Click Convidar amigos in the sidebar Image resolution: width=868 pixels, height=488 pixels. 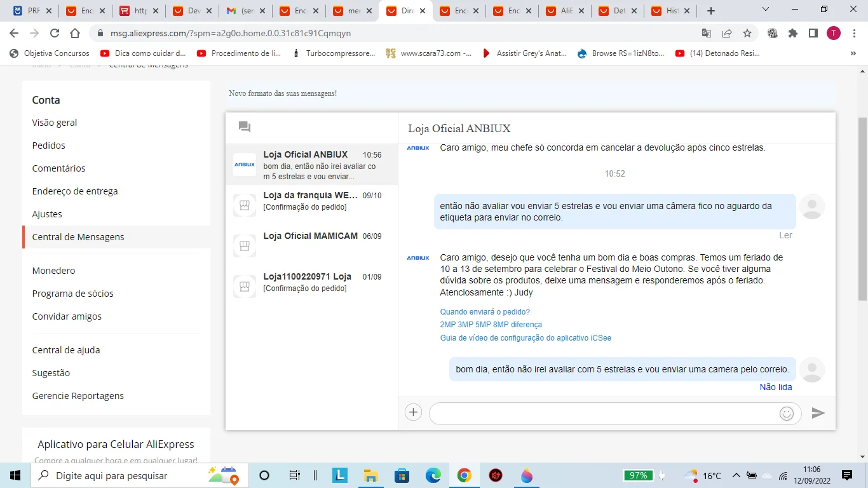tap(67, 316)
